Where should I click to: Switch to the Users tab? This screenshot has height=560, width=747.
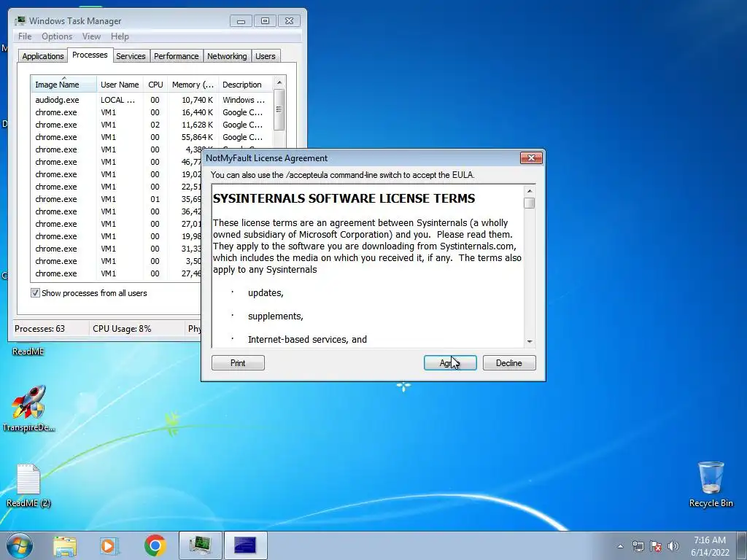point(265,56)
